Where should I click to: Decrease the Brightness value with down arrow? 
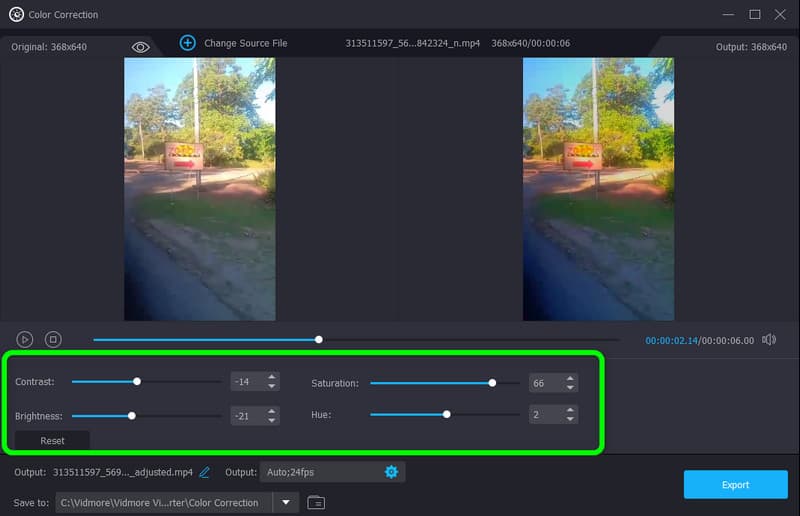click(271, 420)
